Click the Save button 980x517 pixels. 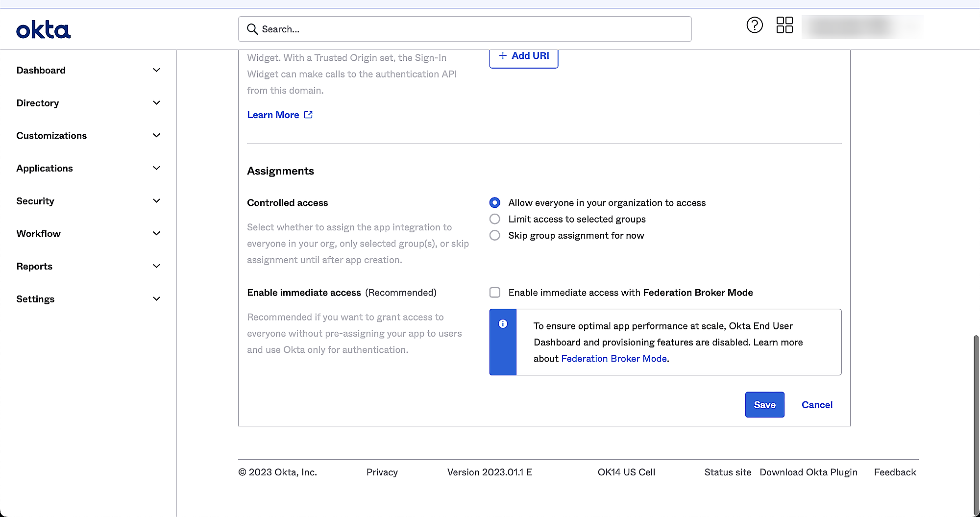pyautogui.click(x=764, y=405)
